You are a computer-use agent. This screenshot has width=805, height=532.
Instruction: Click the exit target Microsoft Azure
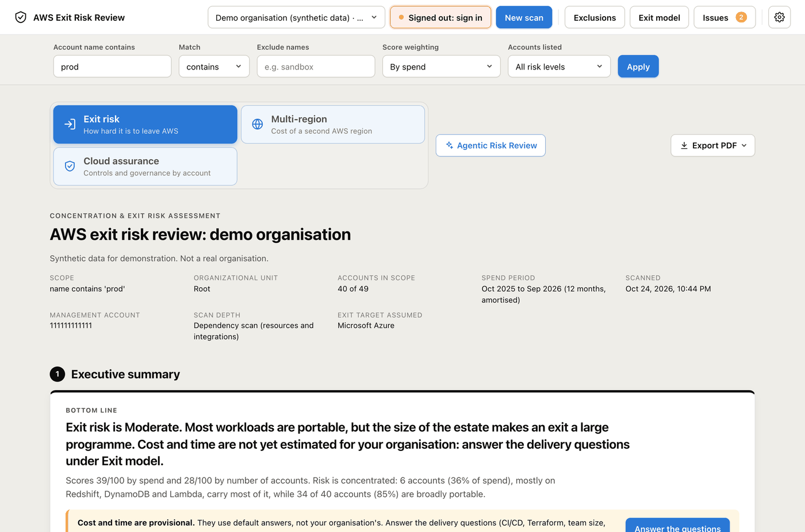[x=366, y=325]
